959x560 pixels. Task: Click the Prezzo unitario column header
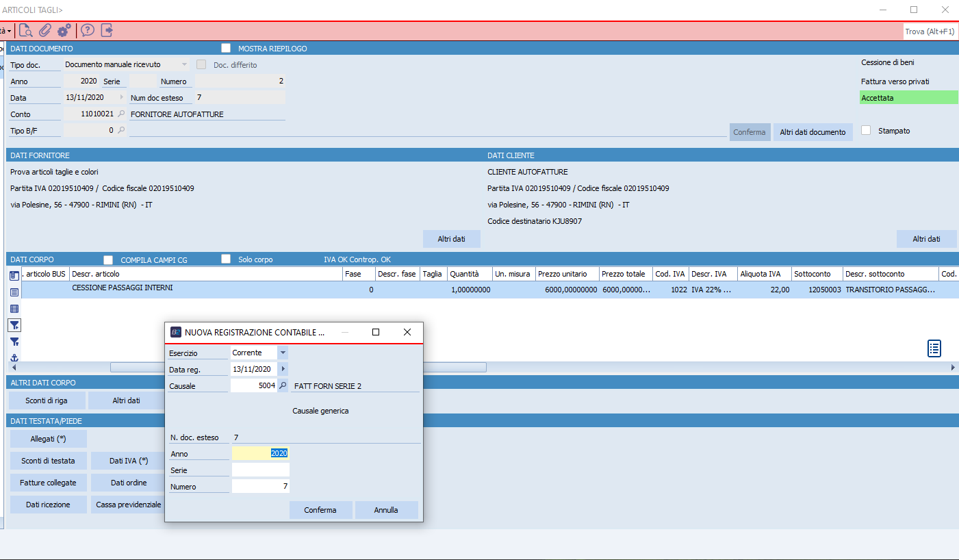point(567,274)
